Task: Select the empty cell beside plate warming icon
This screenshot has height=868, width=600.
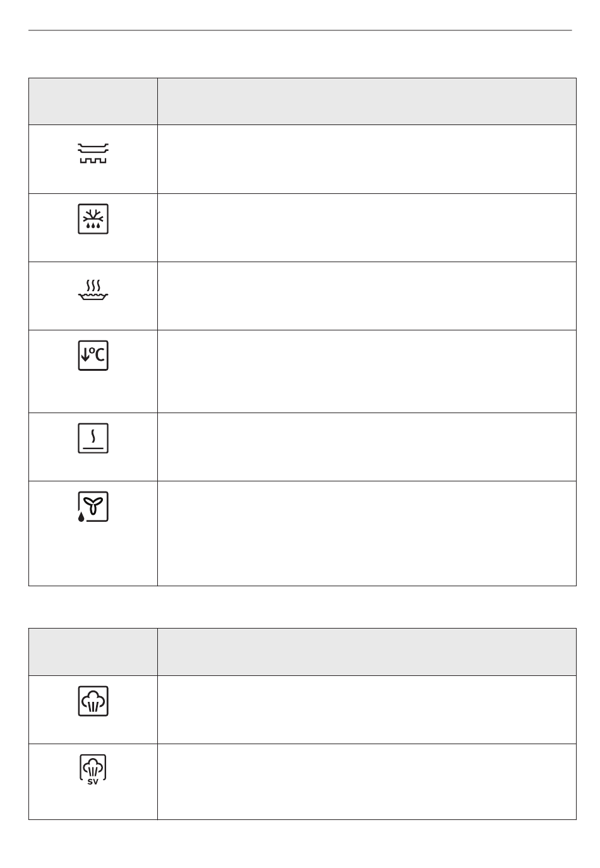Action: coord(367,447)
